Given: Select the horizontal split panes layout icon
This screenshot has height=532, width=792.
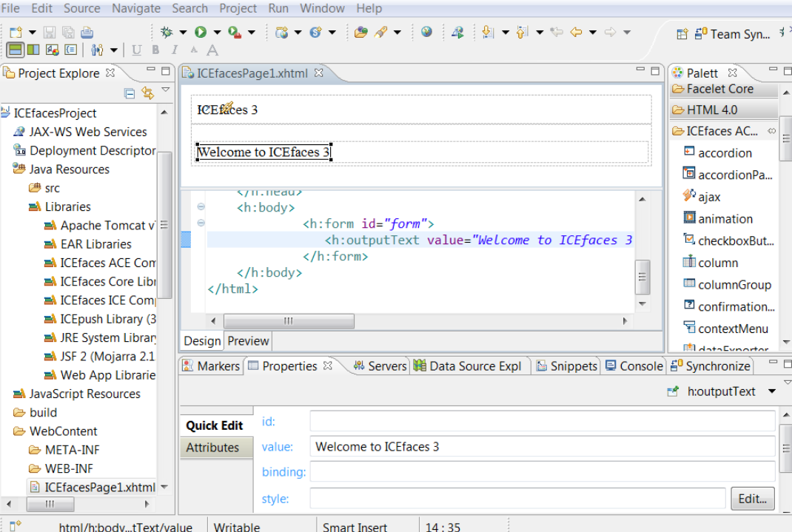Looking at the screenshot, I should click(16, 50).
